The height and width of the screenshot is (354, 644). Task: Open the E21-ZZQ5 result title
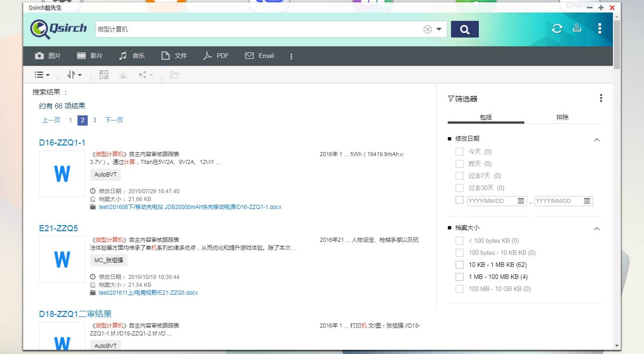pyautogui.click(x=58, y=228)
